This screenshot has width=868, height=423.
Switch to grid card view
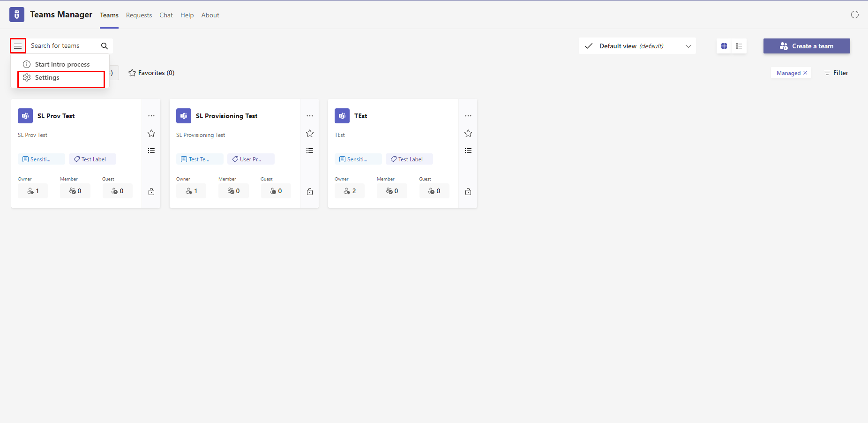[724, 46]
